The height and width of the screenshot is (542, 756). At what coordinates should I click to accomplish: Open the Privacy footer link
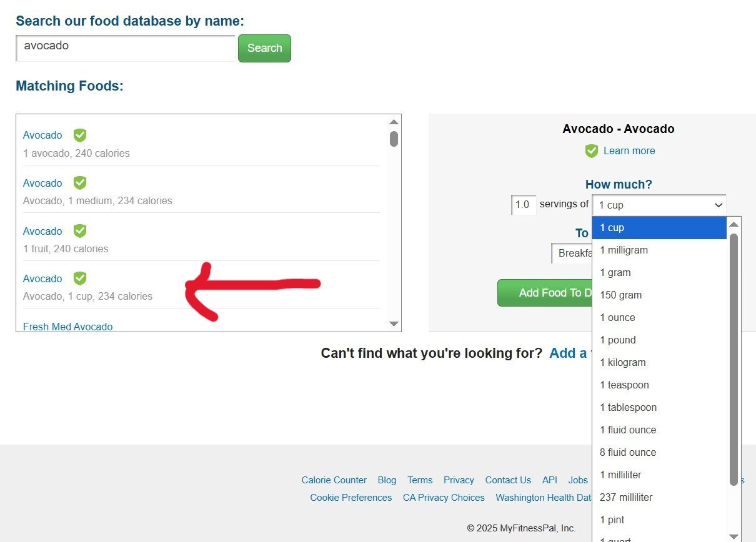tap(459, 480)
